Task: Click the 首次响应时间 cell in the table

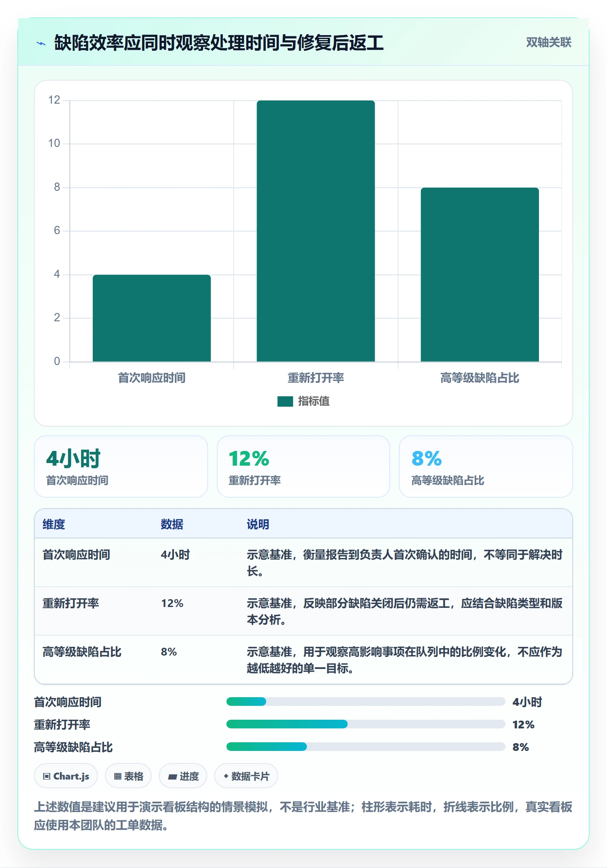Action: point(76,555)
